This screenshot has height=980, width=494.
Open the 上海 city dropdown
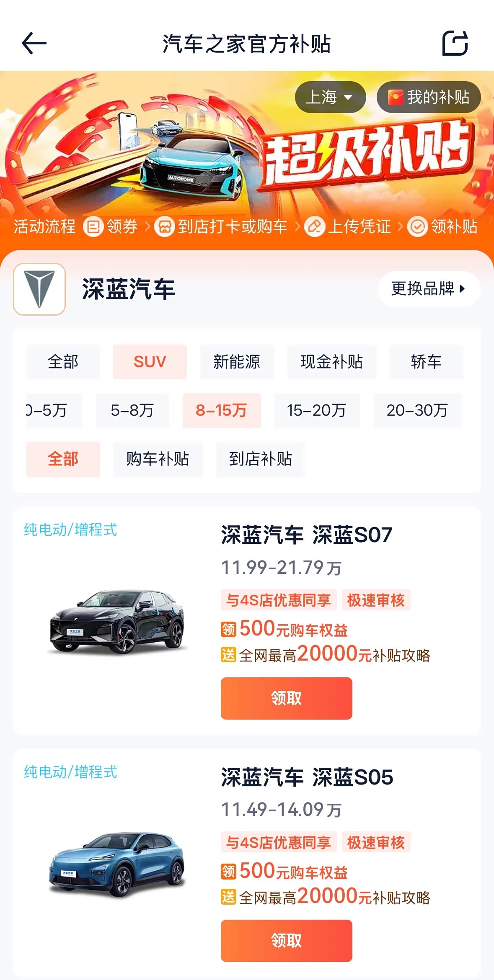[x=330, y=97]
